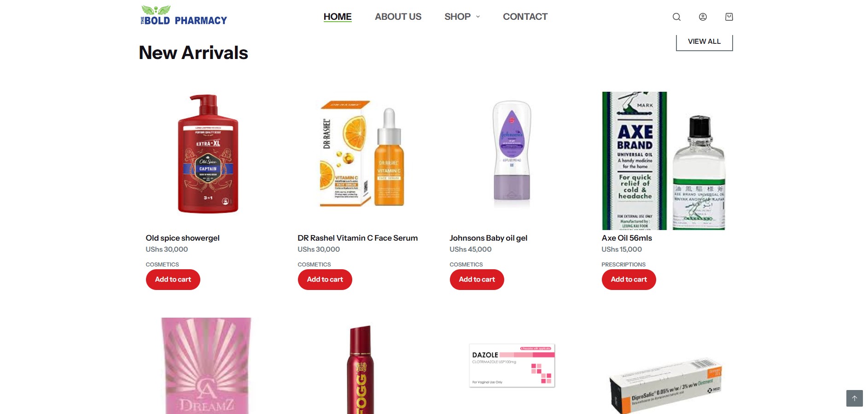Open the shopping cart icon
This screenshot has width=868, height=414.
[x=729, y=17]
